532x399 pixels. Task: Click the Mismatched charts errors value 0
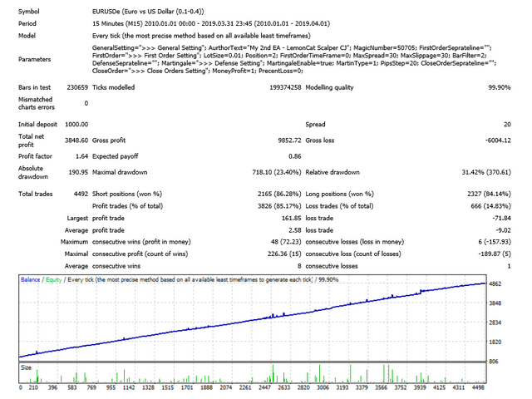pos(86,103)
